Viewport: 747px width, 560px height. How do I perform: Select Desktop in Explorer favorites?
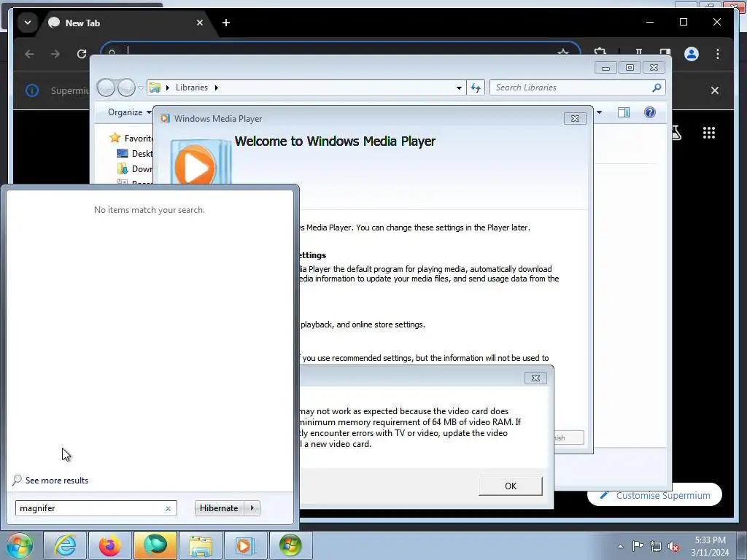tap(135, 153)
